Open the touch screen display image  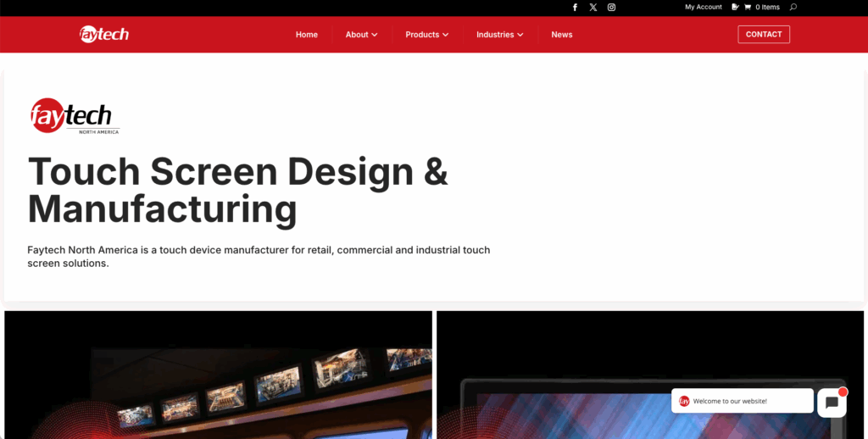point(650,375)
